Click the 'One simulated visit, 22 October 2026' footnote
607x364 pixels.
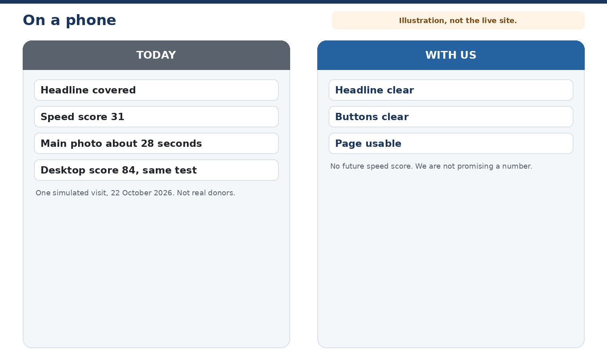click(135, 193)
